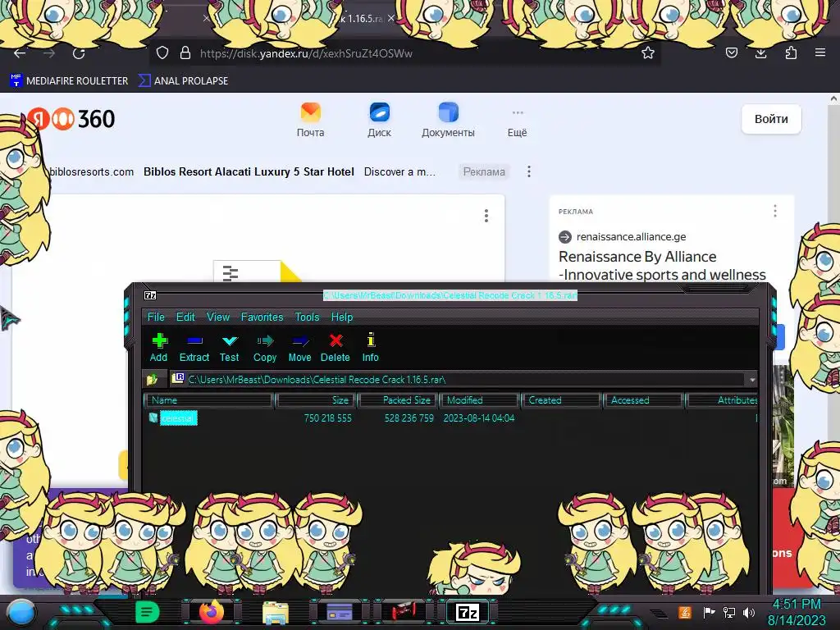Open the Favorites menu in 7-Zip

[262, 317]
